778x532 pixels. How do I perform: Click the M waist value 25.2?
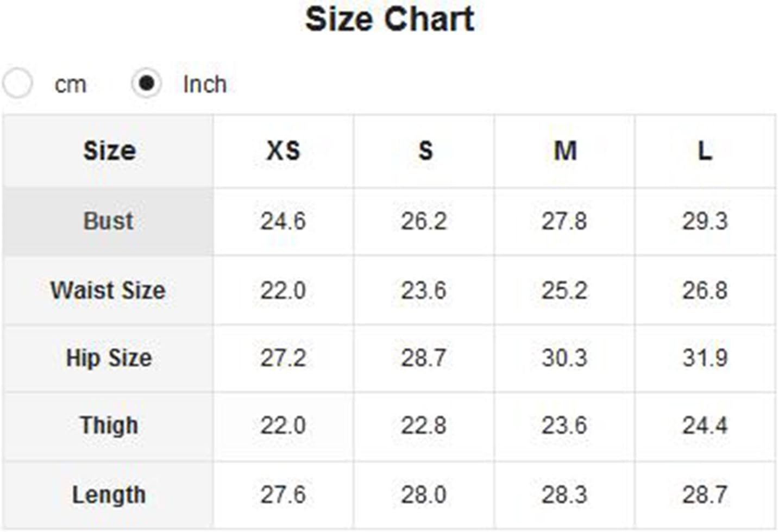[564, 290]
